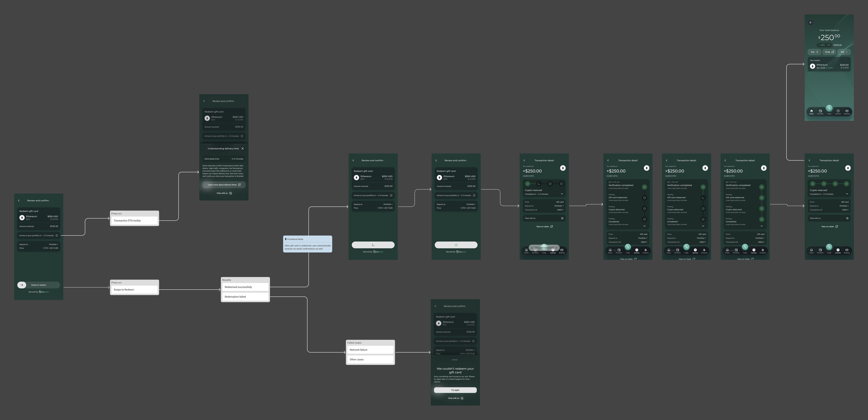This screenshot has width=868, height=420.
Task: Click spinner step in toast screen's progress tracker
Action: (539, 184)
